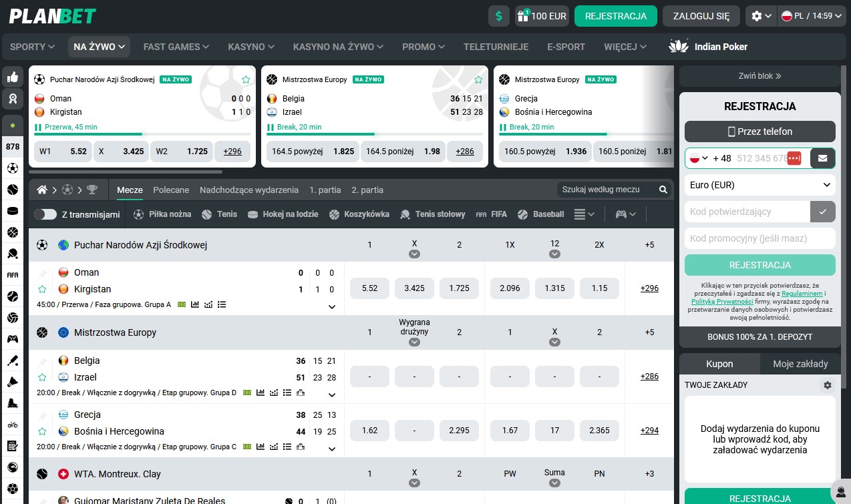Image resolution: width=851 pixels, height=504 pixels.
Task: Click the dollar sign payments icon
Action: pos(498,16)
